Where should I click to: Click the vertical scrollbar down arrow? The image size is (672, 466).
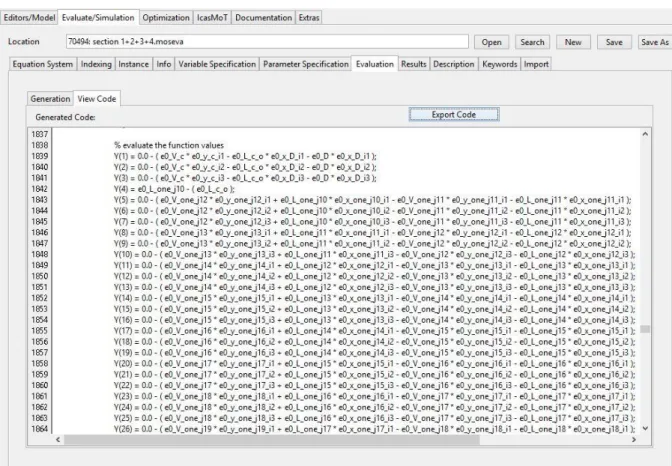645,428
